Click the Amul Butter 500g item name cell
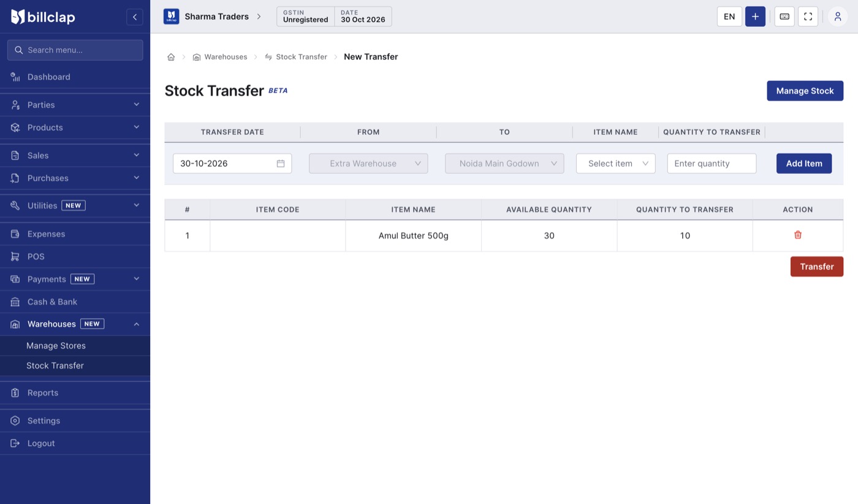 click(x=414, y=236)
